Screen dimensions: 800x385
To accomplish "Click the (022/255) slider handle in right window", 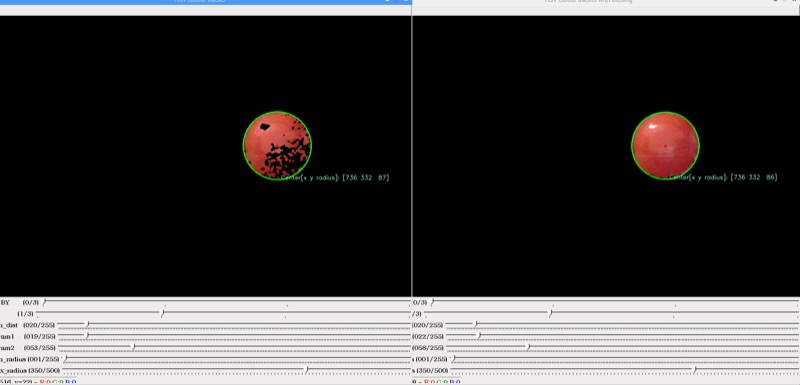I will pos(479,336).
